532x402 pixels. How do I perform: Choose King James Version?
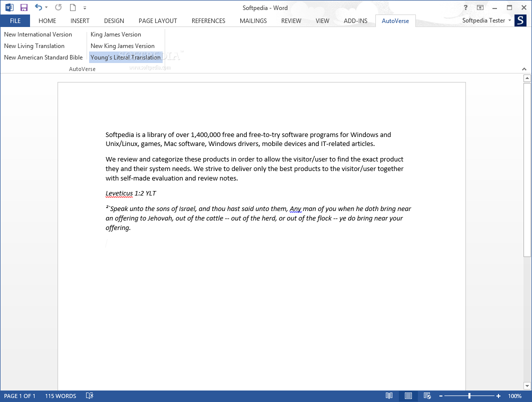(x=116, y=34)
